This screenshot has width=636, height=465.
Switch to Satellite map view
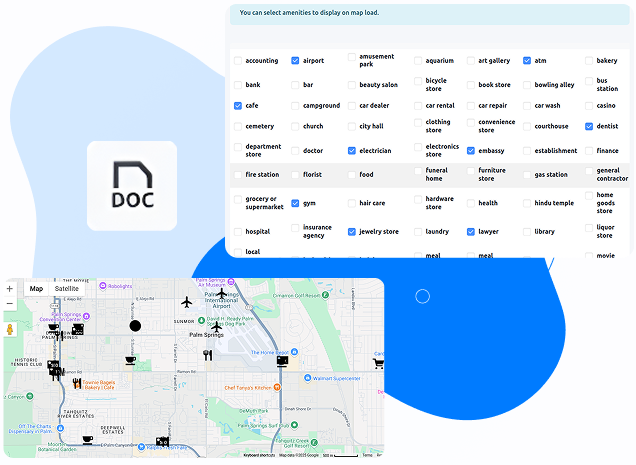click(x=67, y=288)
